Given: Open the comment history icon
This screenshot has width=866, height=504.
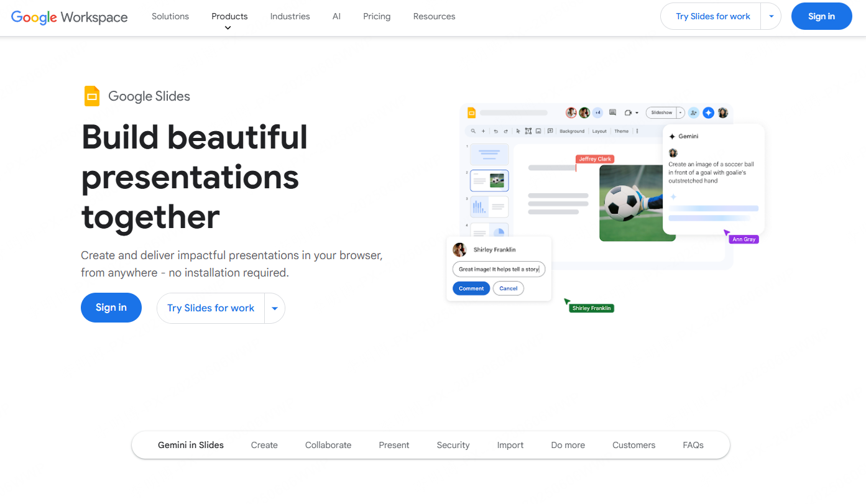Looking at the screenshot, I should [612, 112].
